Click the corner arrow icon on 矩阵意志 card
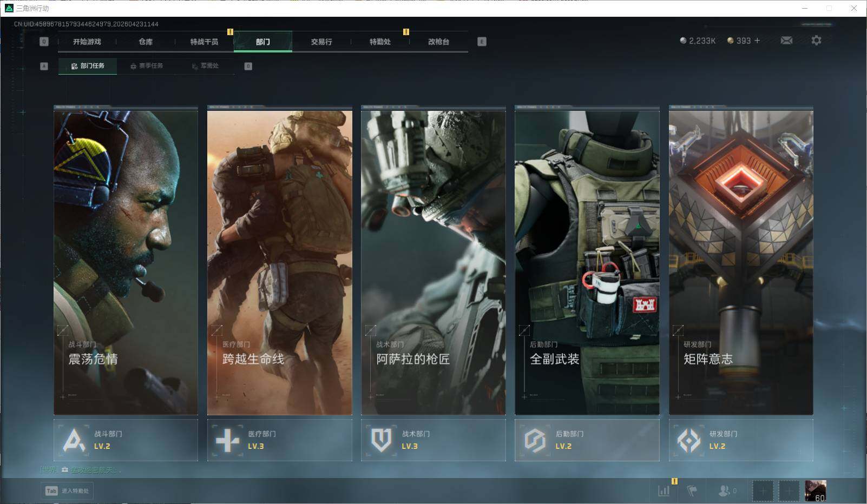 point(678,330)
